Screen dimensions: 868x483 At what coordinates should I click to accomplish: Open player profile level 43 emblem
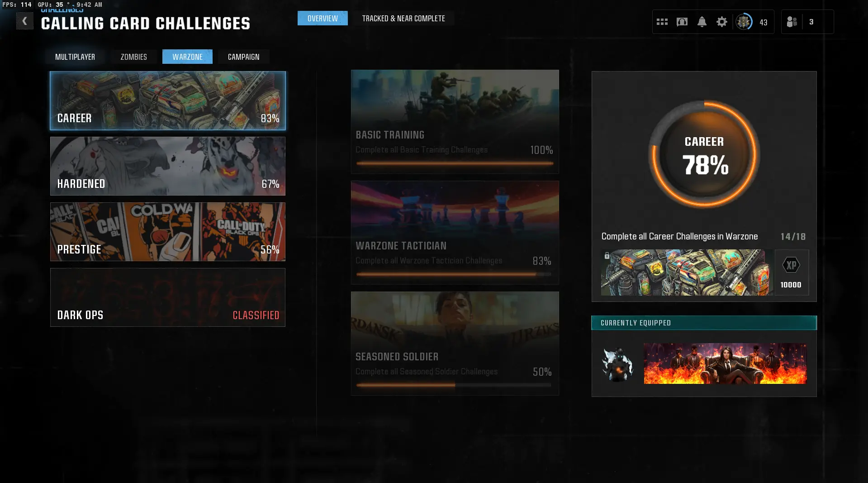tap(744, 22)
